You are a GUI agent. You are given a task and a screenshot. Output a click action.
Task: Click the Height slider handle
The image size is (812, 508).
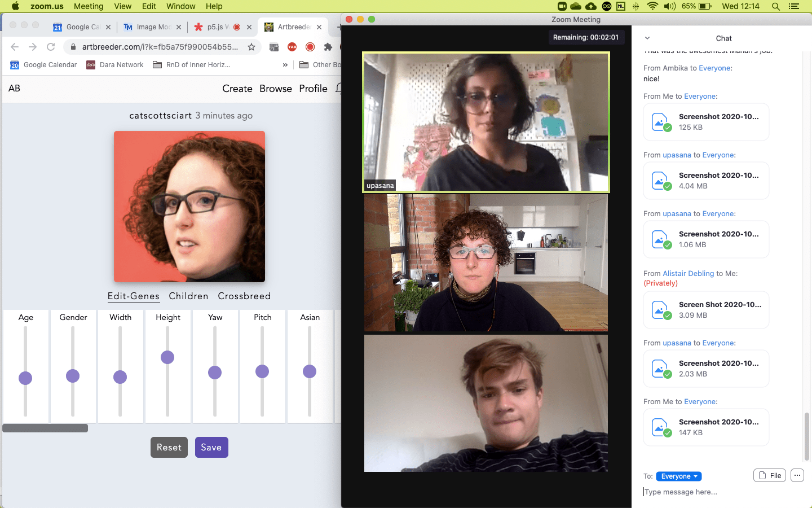(x=167, y=357)
